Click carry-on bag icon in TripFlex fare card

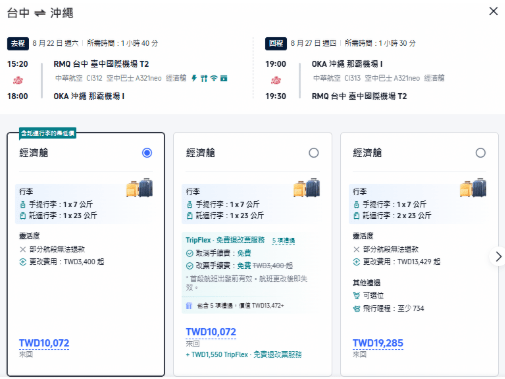189,204
